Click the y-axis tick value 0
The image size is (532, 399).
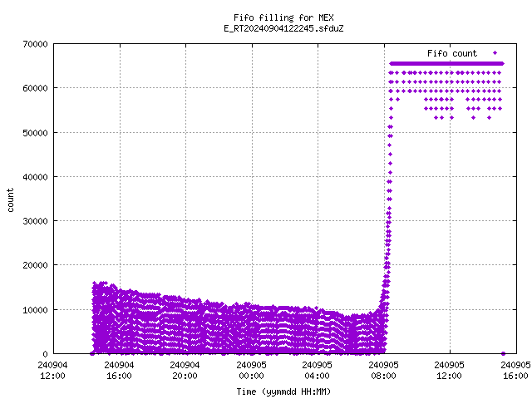click(x=45, y=354)
